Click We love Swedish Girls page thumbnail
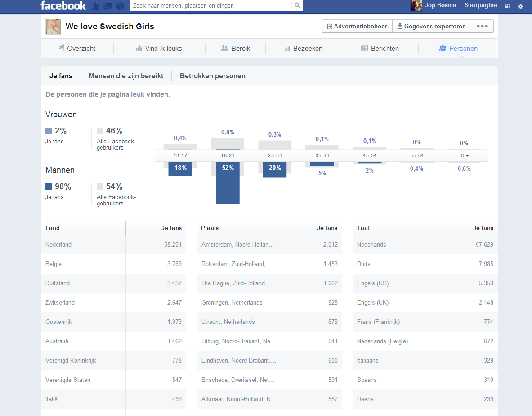The width and height of the screenshot is (532, 416). pos(54,27)
